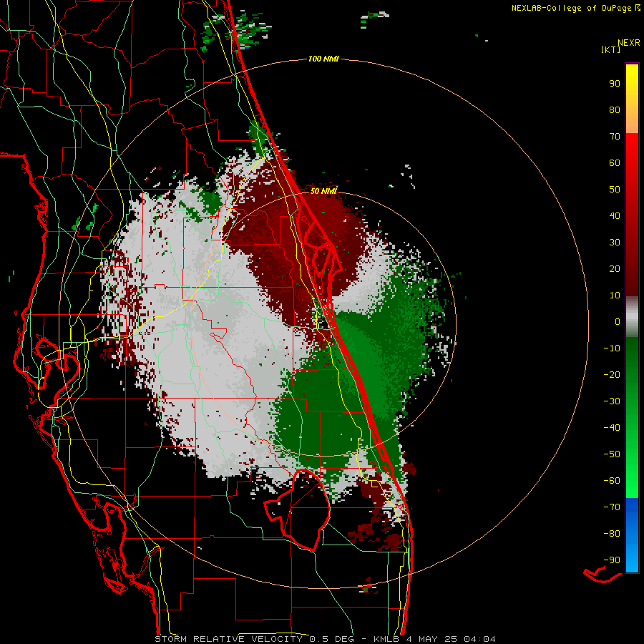Click the -10 value on velocity scale
This screenshot has height=644, width=644.
click(x=612, y=348)
